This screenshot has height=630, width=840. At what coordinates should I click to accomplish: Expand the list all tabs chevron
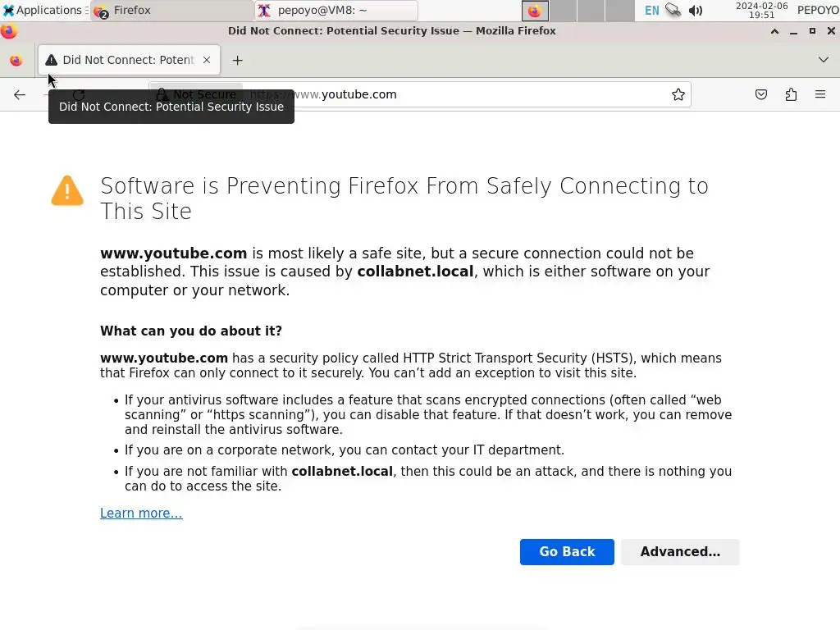pos(824,60)
